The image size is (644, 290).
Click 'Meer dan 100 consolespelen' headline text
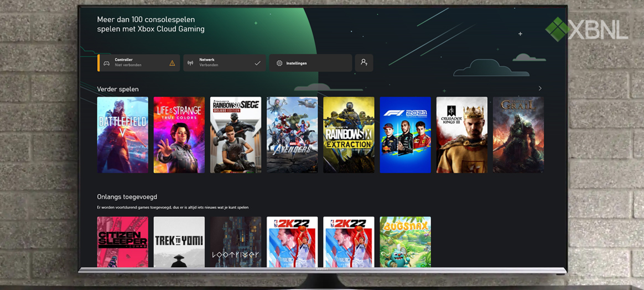pyautogui.click(x=146, y=19)
